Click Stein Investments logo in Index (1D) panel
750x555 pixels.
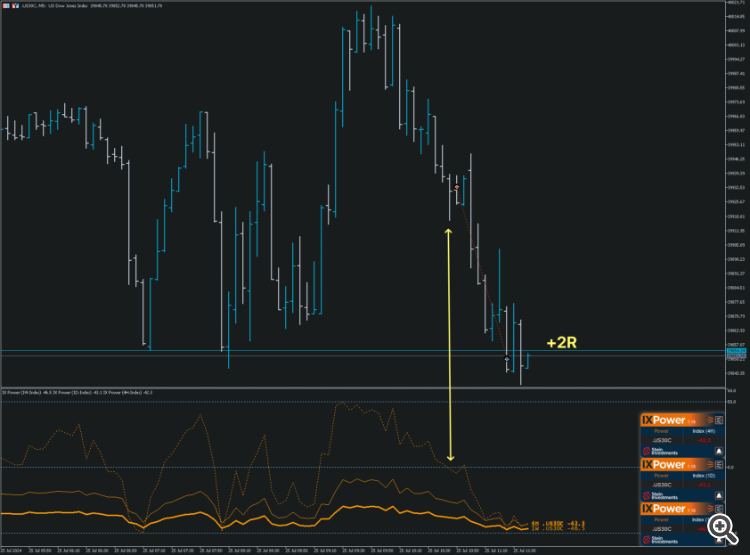coord(661,496)
